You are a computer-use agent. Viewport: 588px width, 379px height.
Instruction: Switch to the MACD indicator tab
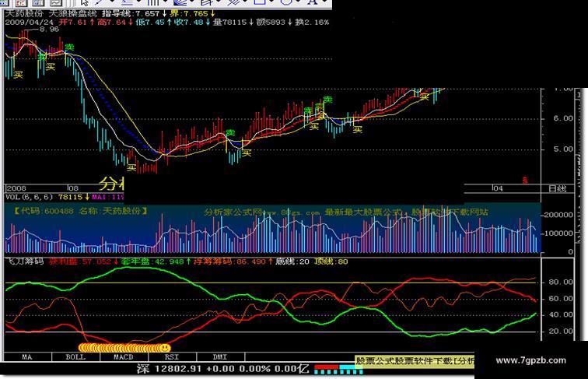click(124, 357)
